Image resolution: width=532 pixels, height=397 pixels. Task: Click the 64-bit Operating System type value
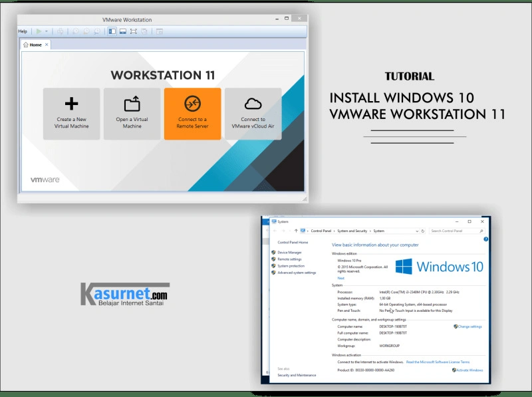point(413,305)
